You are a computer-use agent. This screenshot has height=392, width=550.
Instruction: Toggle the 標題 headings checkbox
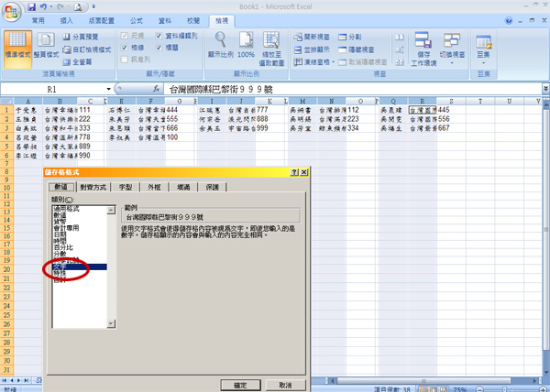pos(159,48)
